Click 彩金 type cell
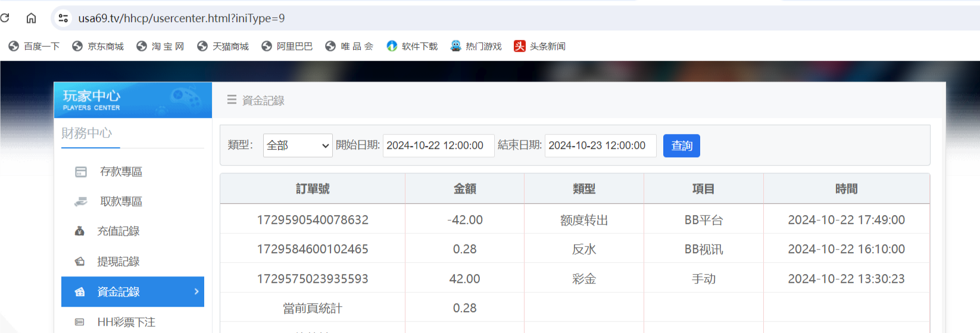 click(584, 279)
